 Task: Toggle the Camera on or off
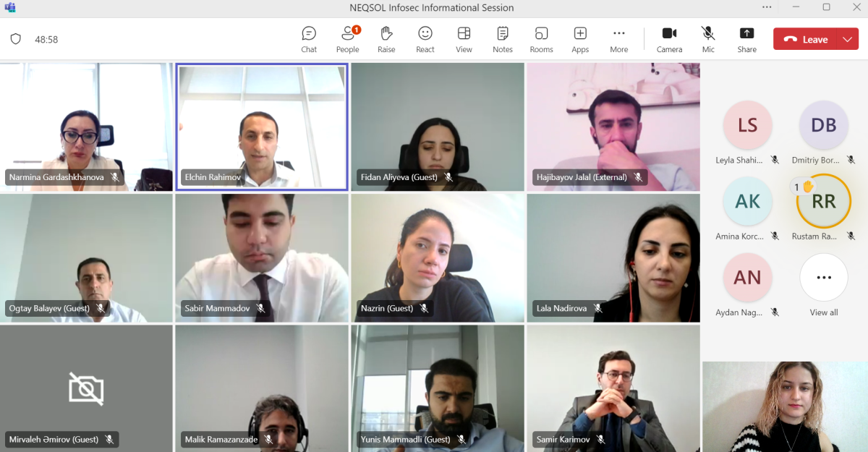tap(669, 39)
